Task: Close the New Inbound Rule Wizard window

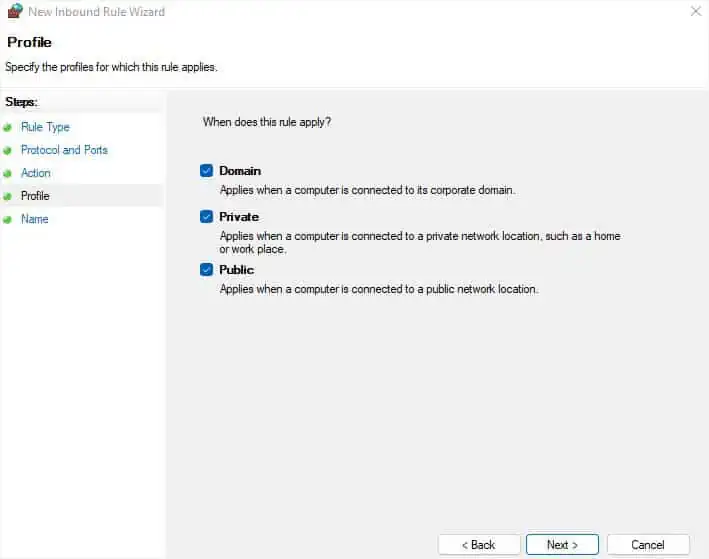Action: (696, 12)
